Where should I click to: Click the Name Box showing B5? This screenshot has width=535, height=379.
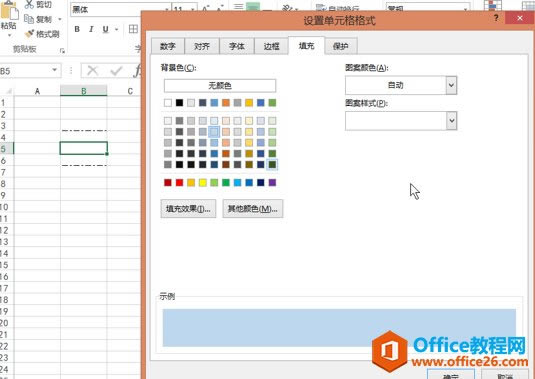click(26, 71)
